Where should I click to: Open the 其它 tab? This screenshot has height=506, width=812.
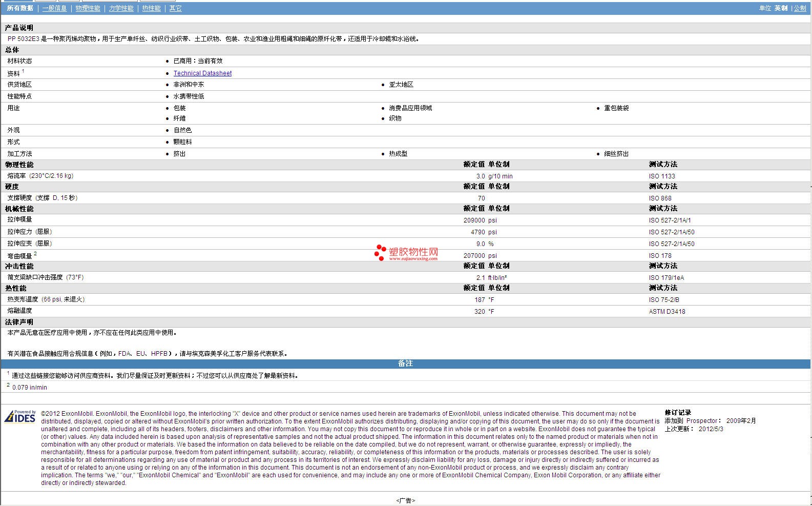(x=175, y=8)
